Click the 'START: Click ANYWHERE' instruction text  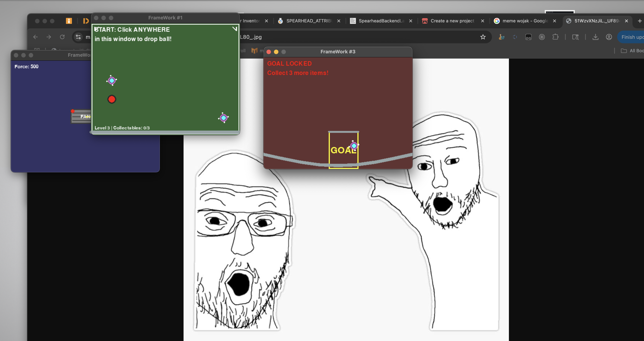point(132,29)
